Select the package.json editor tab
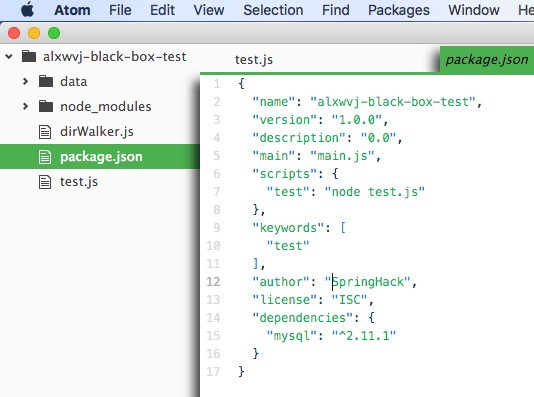This screenshot has width=534, height=397. point(487,60)
